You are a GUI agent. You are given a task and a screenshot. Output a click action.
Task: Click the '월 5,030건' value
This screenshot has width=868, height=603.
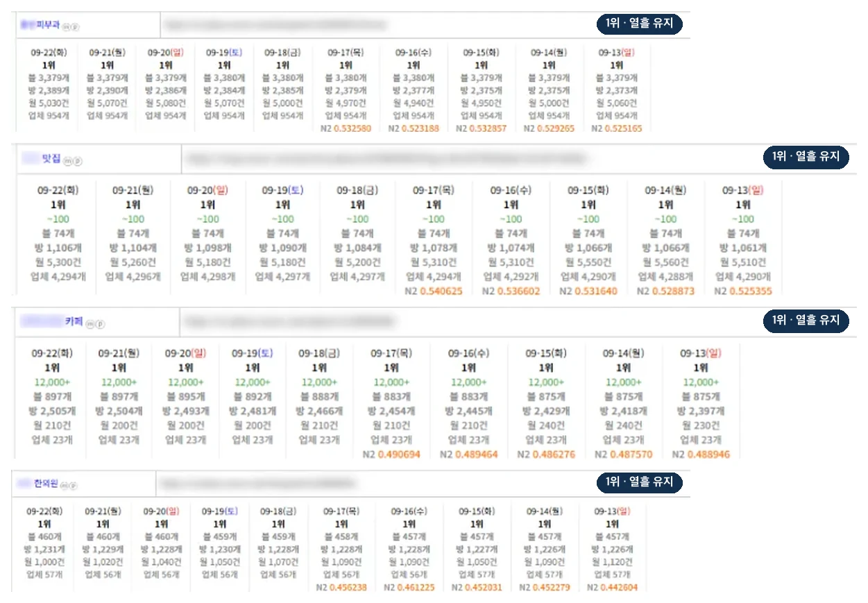tap(49, 103)
